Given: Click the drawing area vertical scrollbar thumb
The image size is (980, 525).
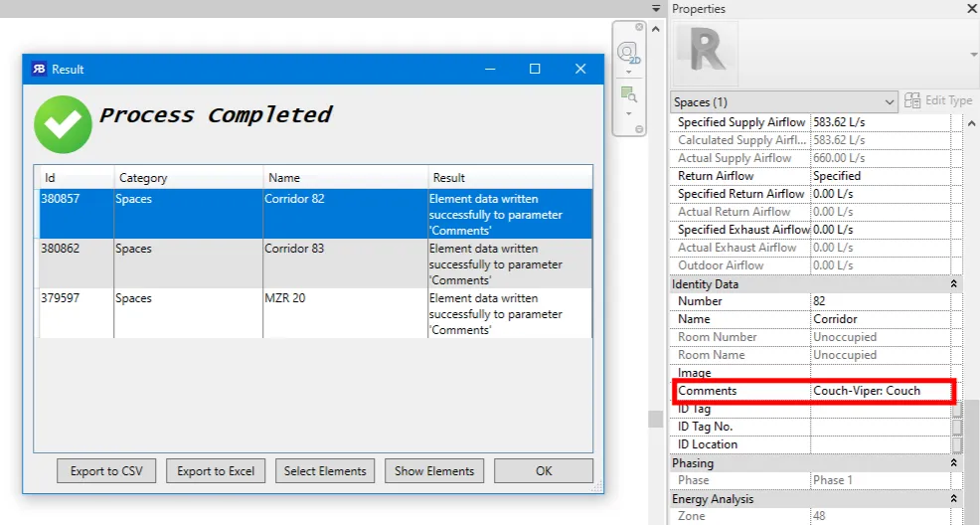Looking at the screenshot, I should pos(655,419).
